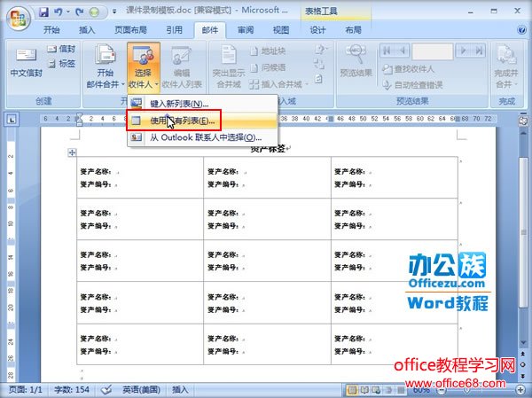Viewport: 532px width, 398px height.
Task: Open the 设计 table tools tab
Action: (x=317, y=30)
